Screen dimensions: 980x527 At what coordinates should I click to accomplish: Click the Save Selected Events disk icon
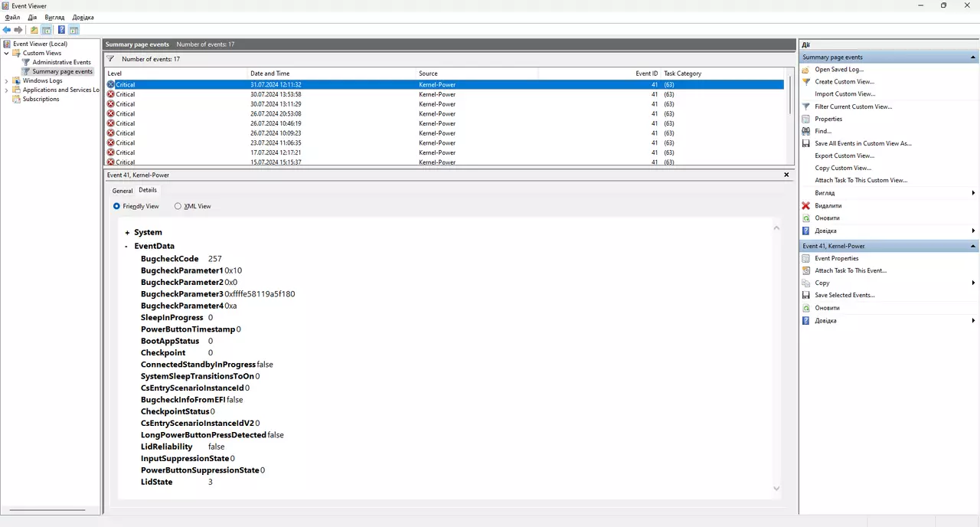[805, 295]
